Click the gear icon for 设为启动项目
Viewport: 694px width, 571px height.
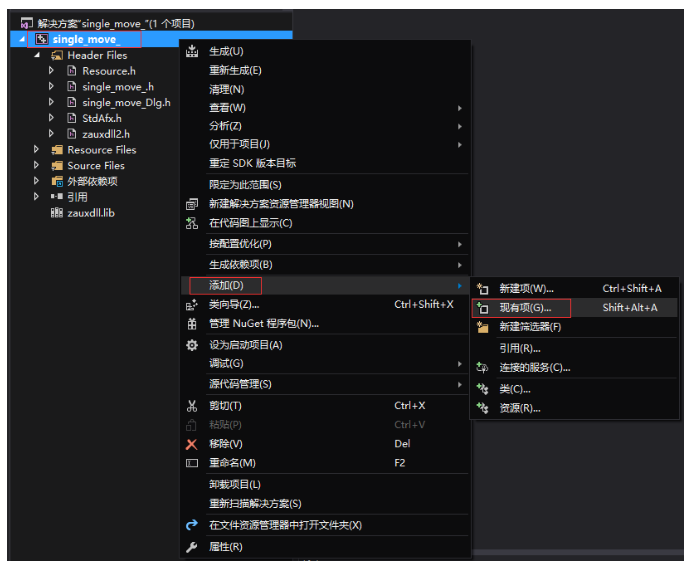192,345
